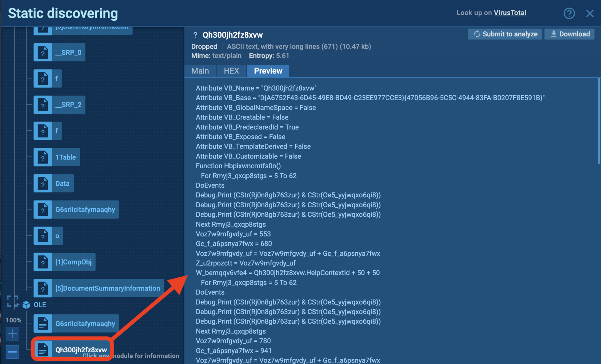Select the [5]DocumentSummaryInformation module
This screenshot has width=601, height=364.
point(43,288)
